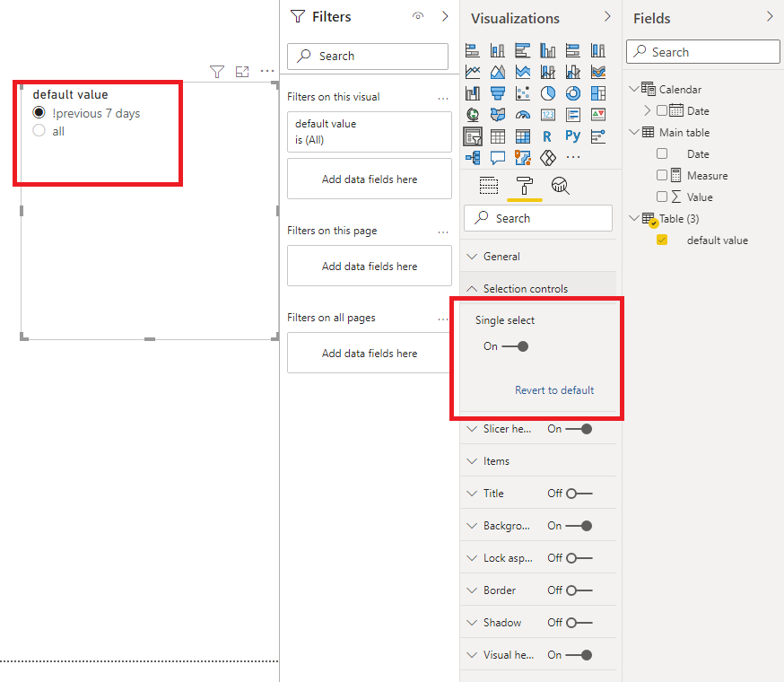784x682 pixels.
Task: Select the ArcGIS Maps visualization
Action: coord(523,158)
